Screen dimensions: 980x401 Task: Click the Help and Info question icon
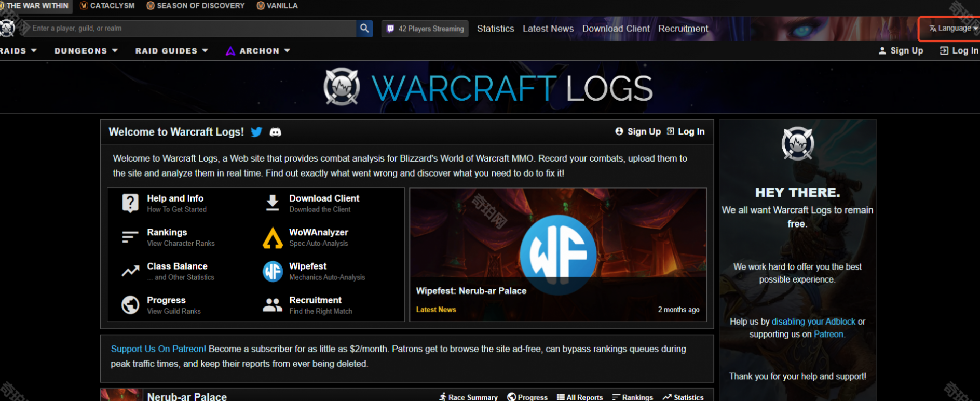tap(130, 203)
